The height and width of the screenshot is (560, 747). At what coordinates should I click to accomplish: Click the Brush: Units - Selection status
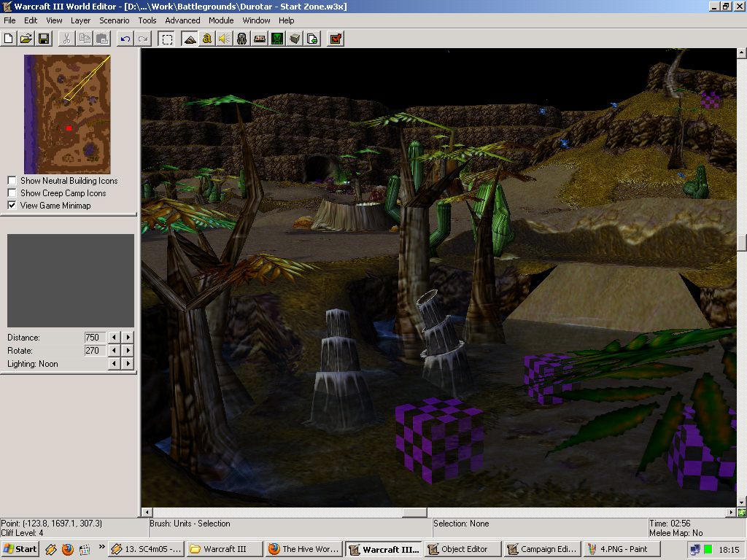point(190,524)
